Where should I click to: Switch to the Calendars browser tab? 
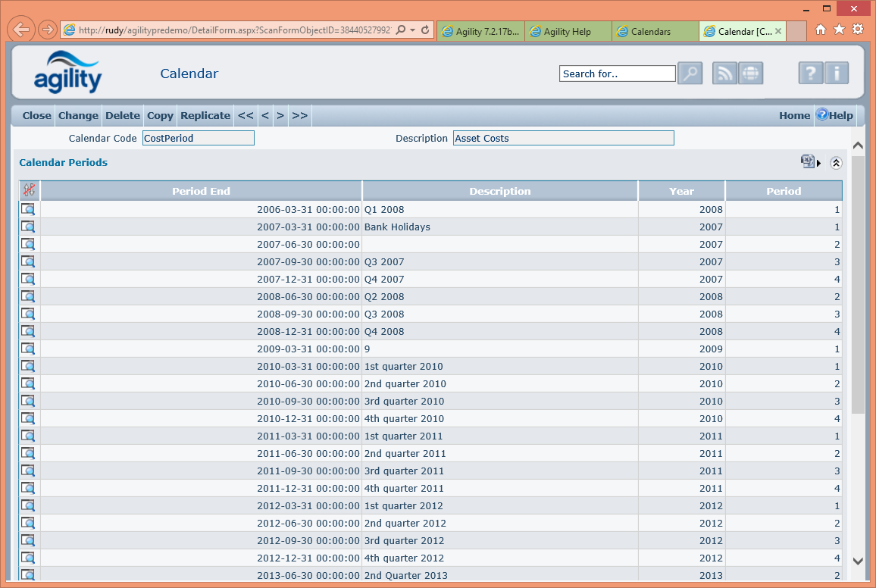651,31
